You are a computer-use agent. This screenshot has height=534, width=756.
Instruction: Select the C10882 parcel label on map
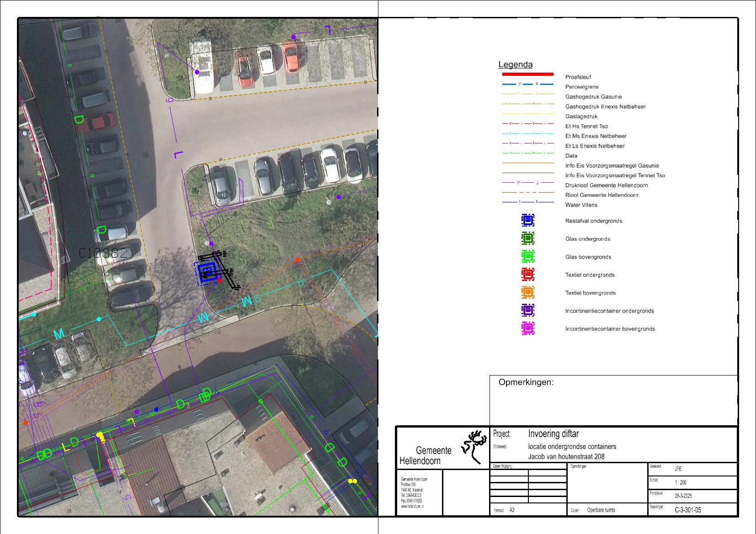click(x=103, y=253)
